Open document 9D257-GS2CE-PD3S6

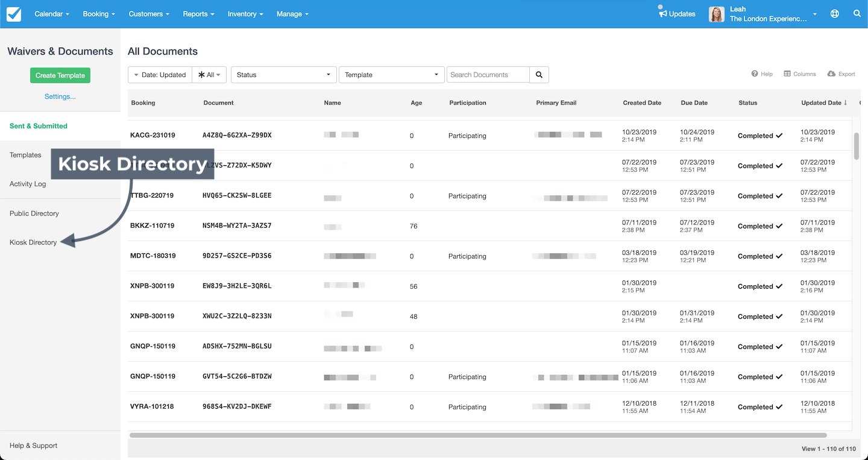pos(237,256)
